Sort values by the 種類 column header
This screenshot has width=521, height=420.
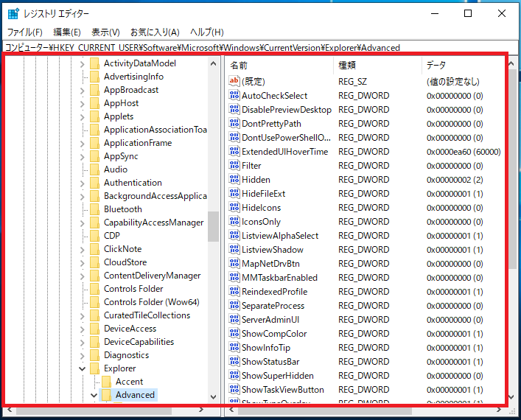click(377, 65)
